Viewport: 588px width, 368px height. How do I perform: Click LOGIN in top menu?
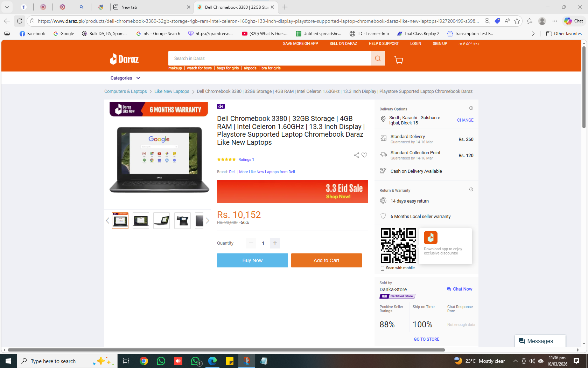pyautogui.click(x=415, y=43)
